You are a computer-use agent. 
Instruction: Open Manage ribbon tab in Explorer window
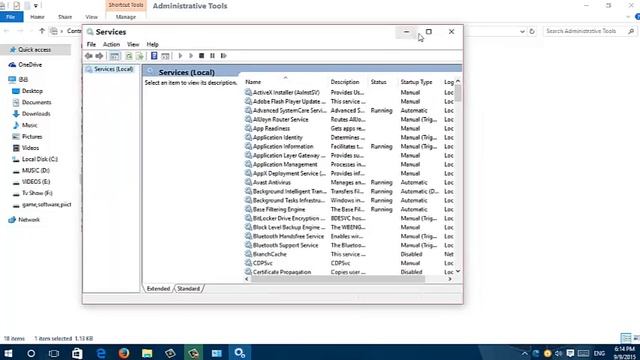coord(126,17)
